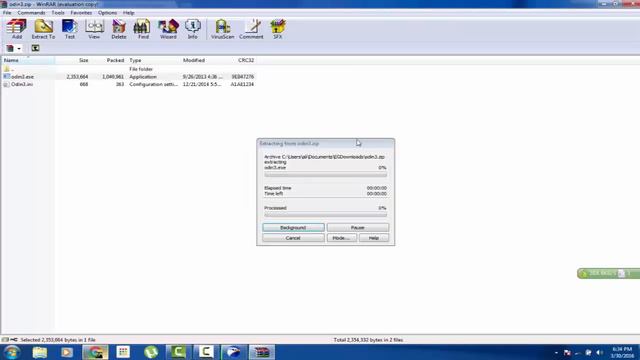Viewport: 640px width, 360px height.
Task: Open the Favorites menu
Action: (x=81, y=13)
